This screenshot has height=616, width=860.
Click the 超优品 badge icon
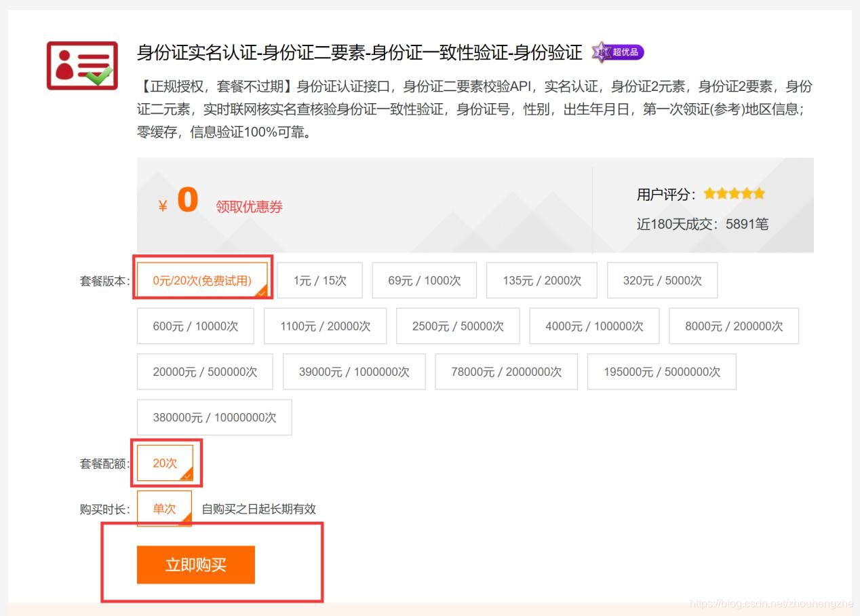(x=619, y=52)
